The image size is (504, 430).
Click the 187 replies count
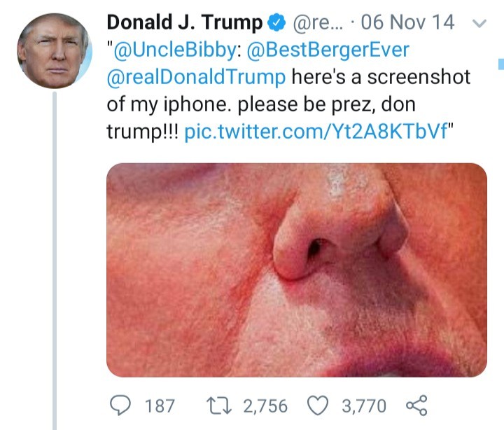(x=159, y=405)
